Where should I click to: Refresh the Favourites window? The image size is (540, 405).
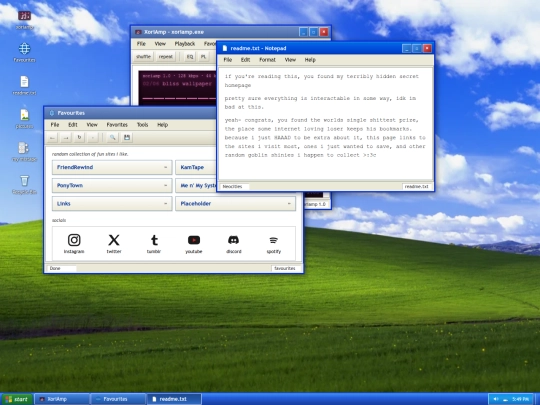pyautogui.click(x=79, y=138)
